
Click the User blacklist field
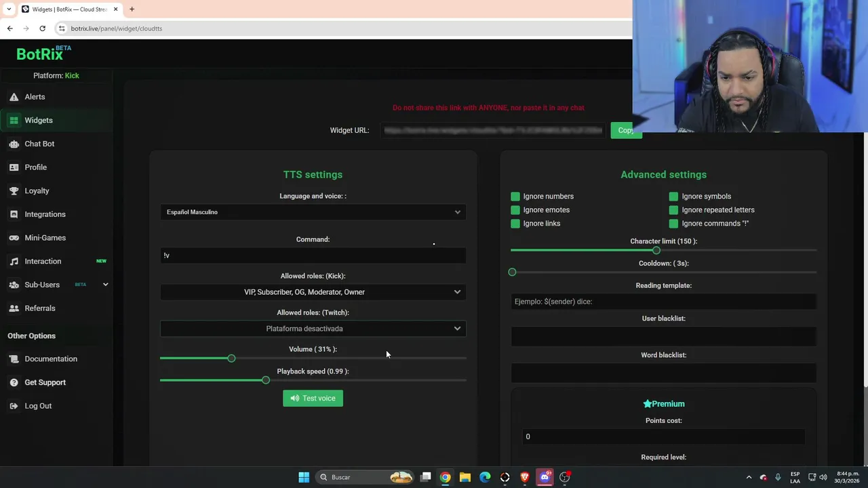point(663,337)
